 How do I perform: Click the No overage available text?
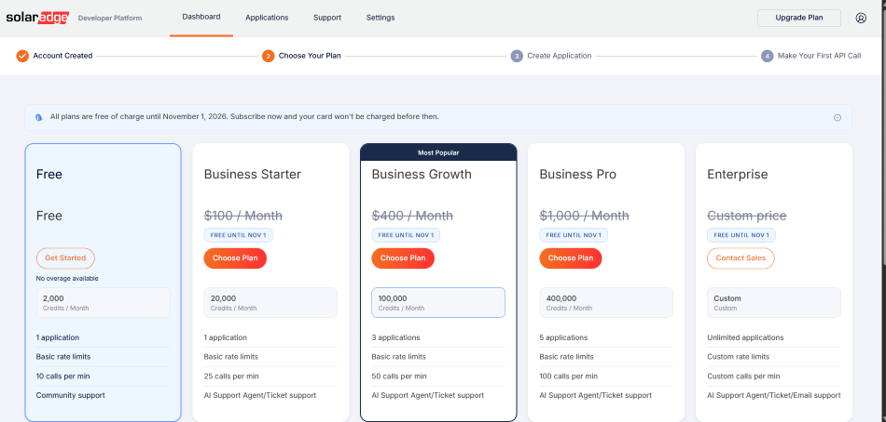[x=67, y=279]
